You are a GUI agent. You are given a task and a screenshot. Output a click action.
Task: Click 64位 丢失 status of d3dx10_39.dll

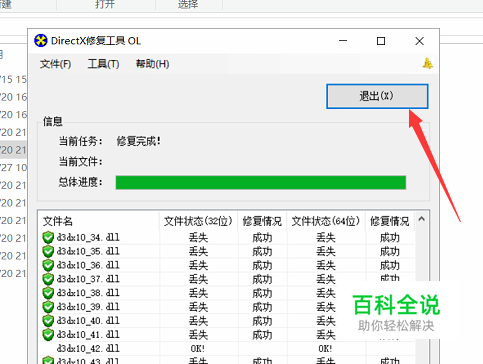326,307
